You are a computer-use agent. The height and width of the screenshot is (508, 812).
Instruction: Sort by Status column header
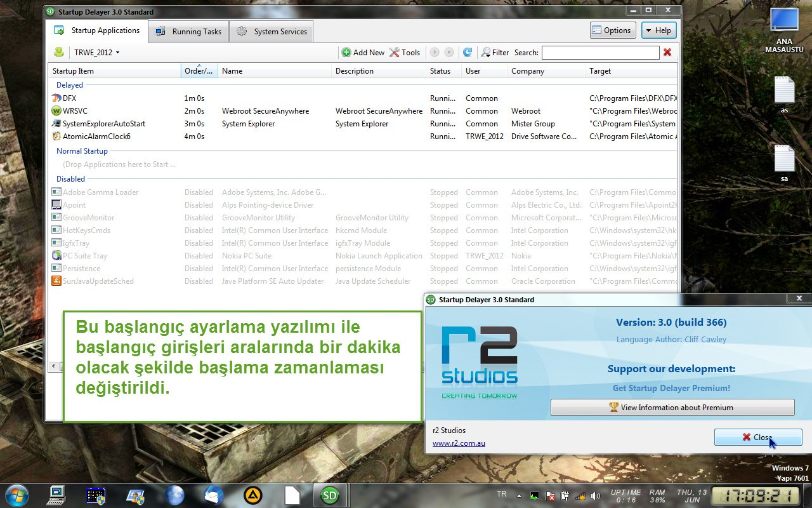(443, 71)
